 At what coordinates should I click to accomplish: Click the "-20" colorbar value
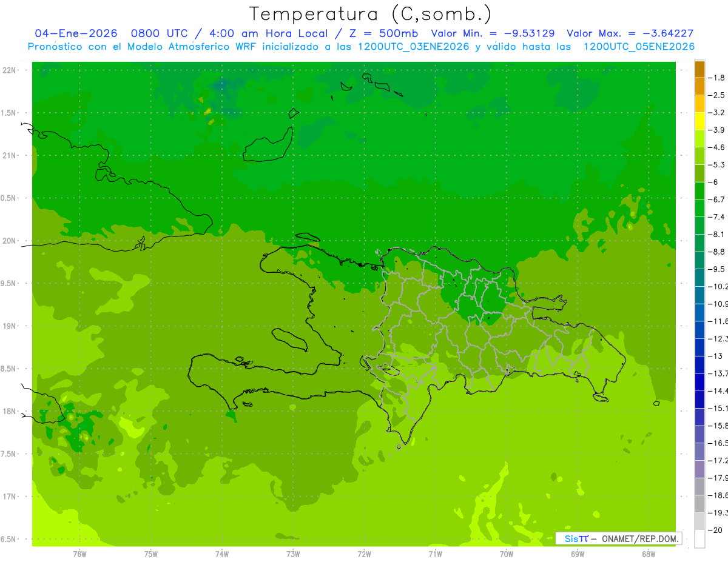click(716, 529)
